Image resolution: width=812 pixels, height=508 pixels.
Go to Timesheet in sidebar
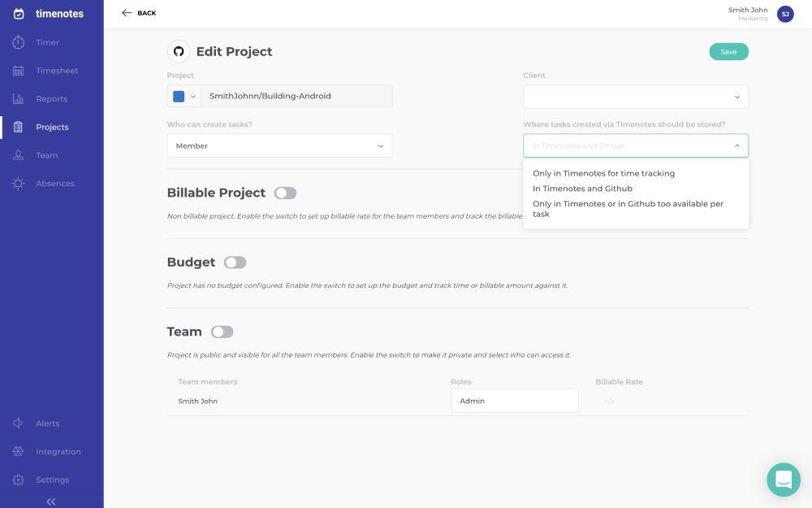(x=57, y=71)
